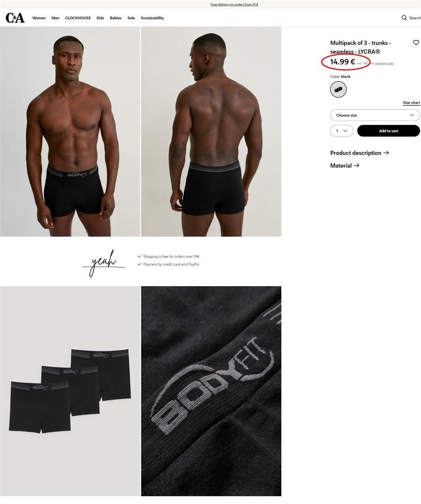The image size is (421, 504).
Task: Click the chevron in Choose size
Action: point(412,115)
